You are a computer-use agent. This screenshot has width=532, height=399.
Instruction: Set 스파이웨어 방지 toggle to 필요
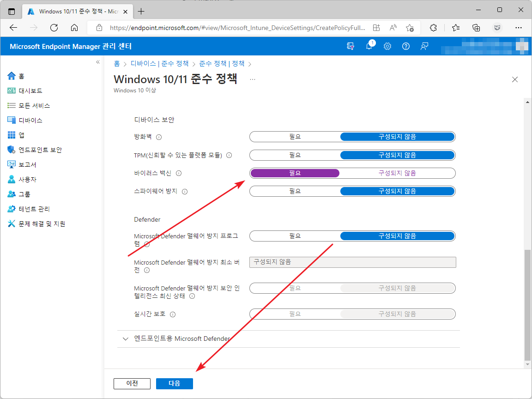[295, 191]
